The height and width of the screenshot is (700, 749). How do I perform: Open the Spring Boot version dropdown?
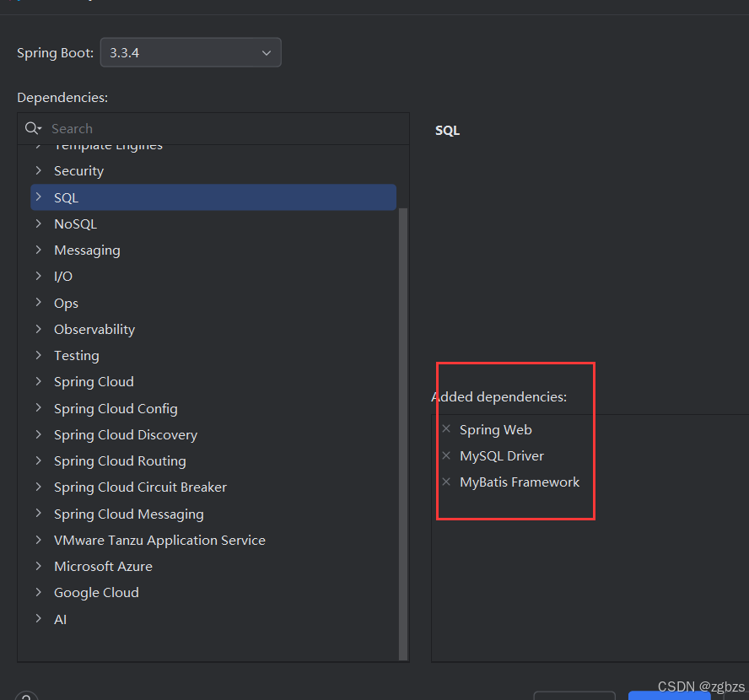tap(191, 52)
